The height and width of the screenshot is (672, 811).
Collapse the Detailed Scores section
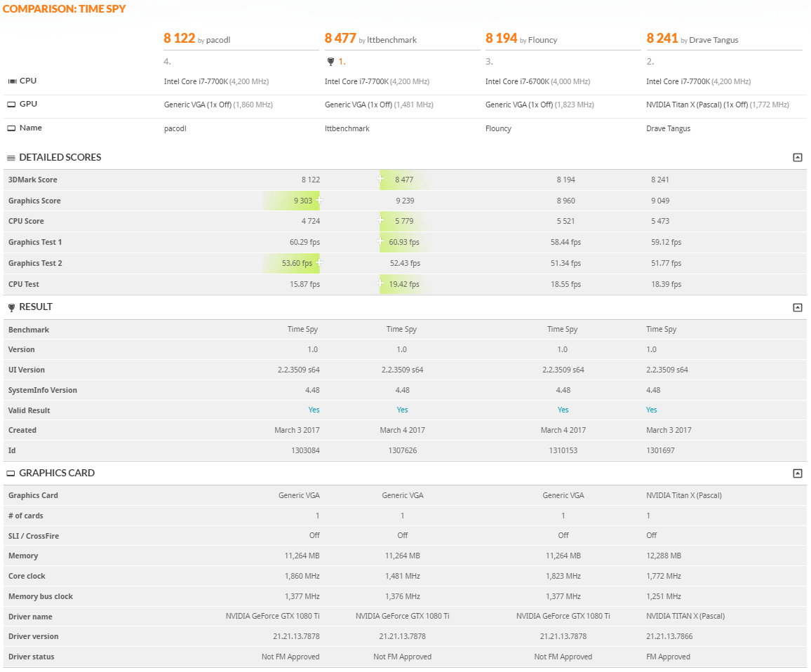pyautogui.click(x=798, y=157)
